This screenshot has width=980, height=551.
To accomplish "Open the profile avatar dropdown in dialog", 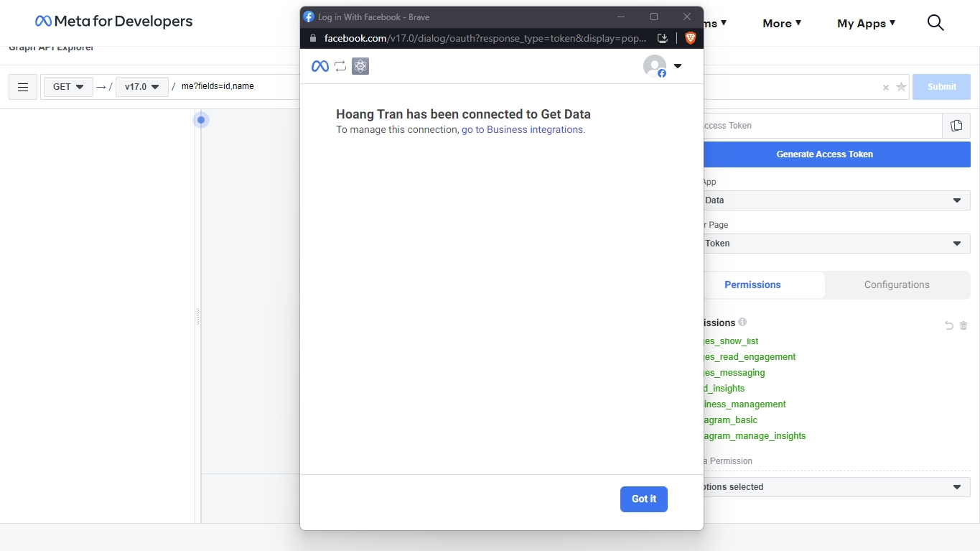I will [x=662, y=66].
